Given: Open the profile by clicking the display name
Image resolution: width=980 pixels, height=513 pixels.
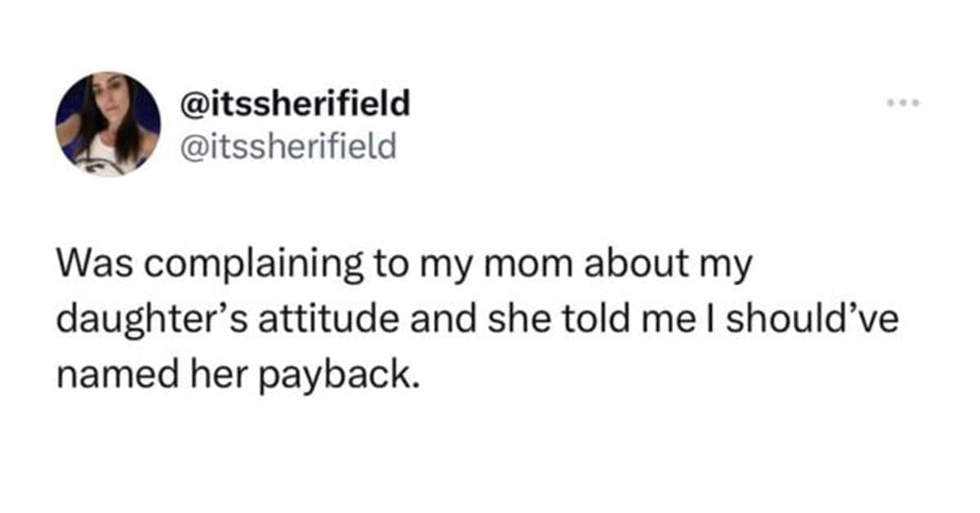Looking at the screenshot, I should tap(294, 104).
